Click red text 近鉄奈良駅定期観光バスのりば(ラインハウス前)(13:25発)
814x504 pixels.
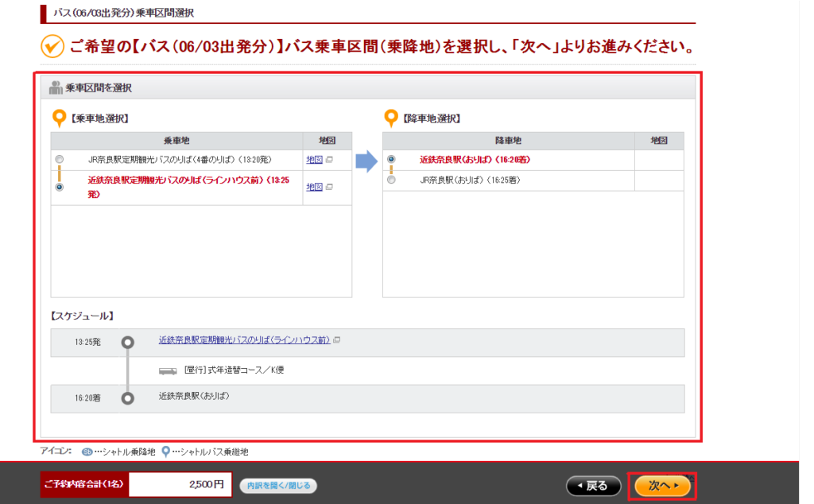click(188, 187)
